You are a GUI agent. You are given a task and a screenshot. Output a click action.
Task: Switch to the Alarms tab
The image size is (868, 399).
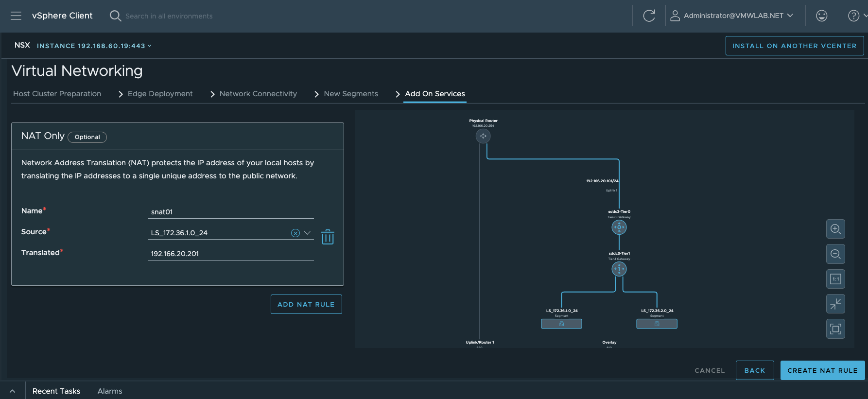110,391
